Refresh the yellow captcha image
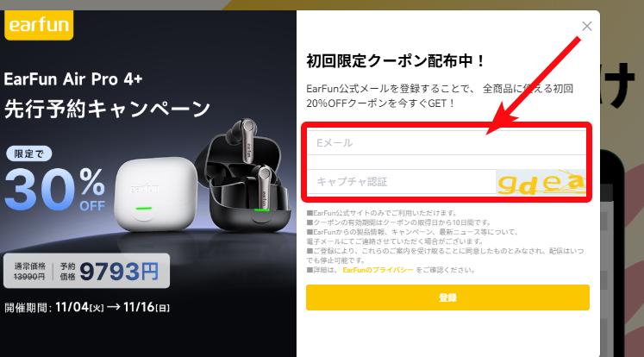This screenshot has height=357, width=644. 541,182
